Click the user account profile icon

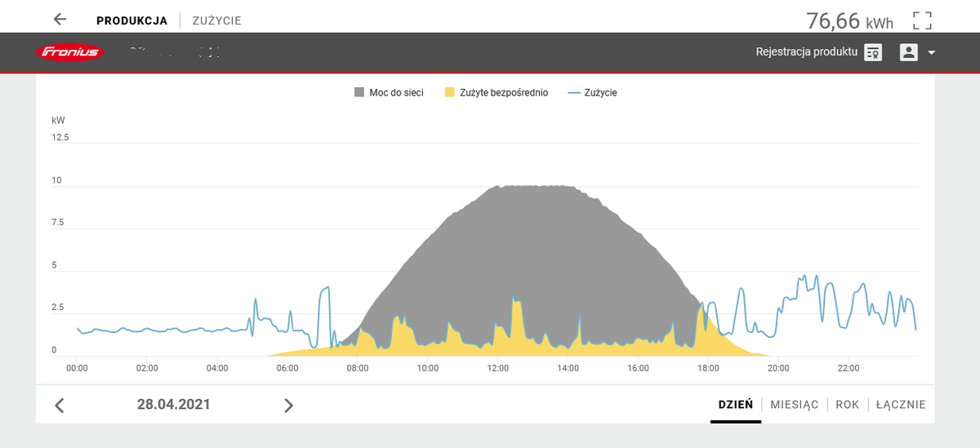[908, 52]
